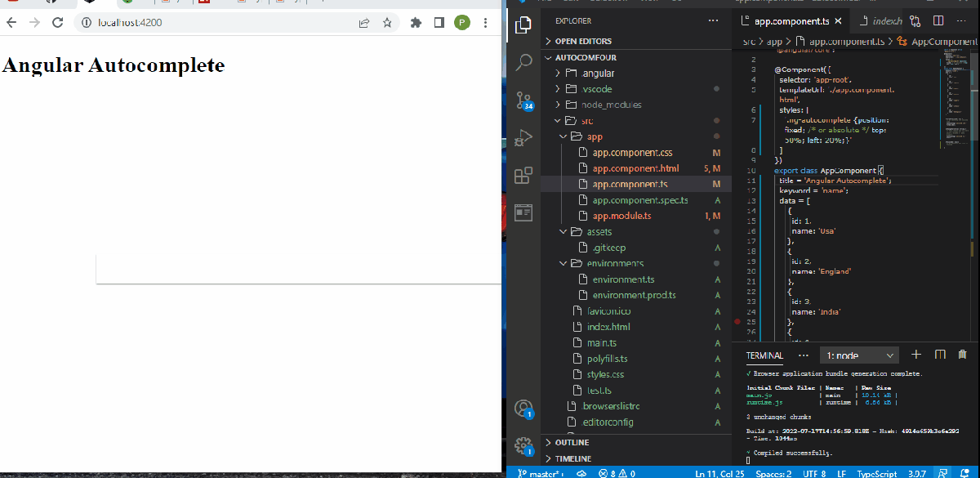The width and height of the screenshot is (980, 478).
Task: Create a new terminal with the plus icon
Action: click(915, 355)
